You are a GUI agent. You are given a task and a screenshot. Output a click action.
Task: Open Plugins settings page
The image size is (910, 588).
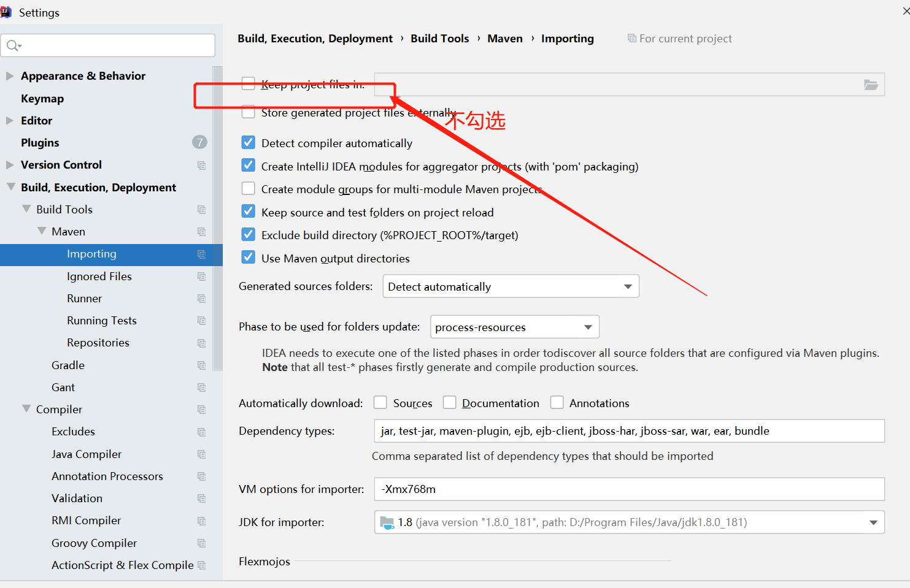(x=40, y=143)
